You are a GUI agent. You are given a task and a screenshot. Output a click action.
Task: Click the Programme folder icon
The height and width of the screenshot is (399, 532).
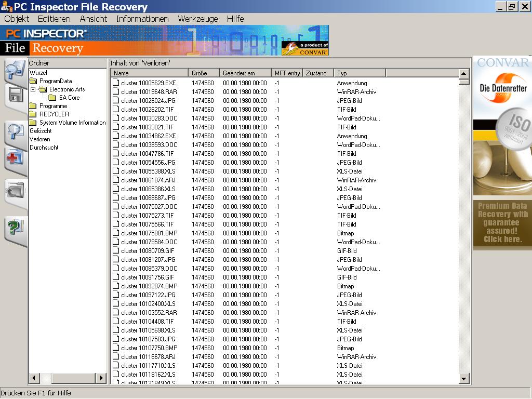33,106
